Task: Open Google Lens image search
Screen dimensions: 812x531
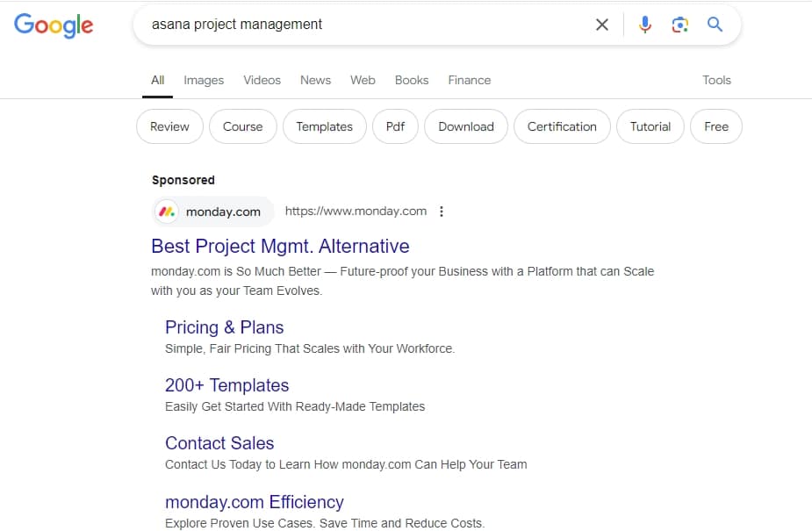Action: coord(680,25)
